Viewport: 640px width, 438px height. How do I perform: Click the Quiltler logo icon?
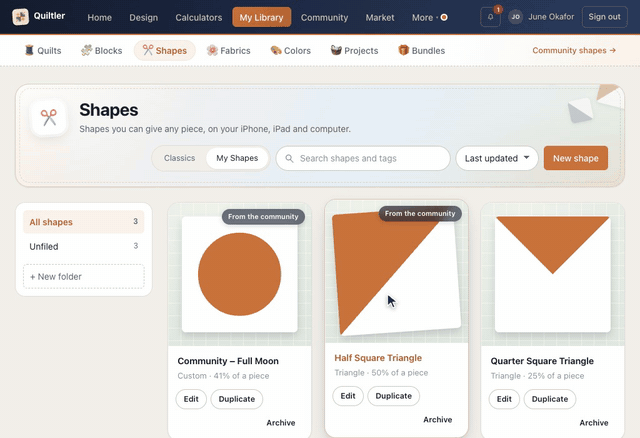pos(20,17)
